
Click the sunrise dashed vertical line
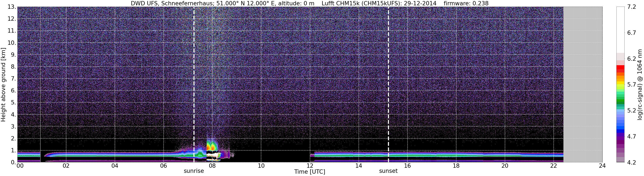(194, 85)
